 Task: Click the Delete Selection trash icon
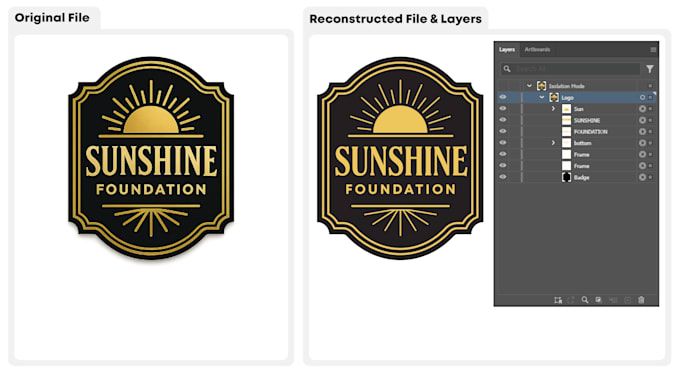[641, 300]
